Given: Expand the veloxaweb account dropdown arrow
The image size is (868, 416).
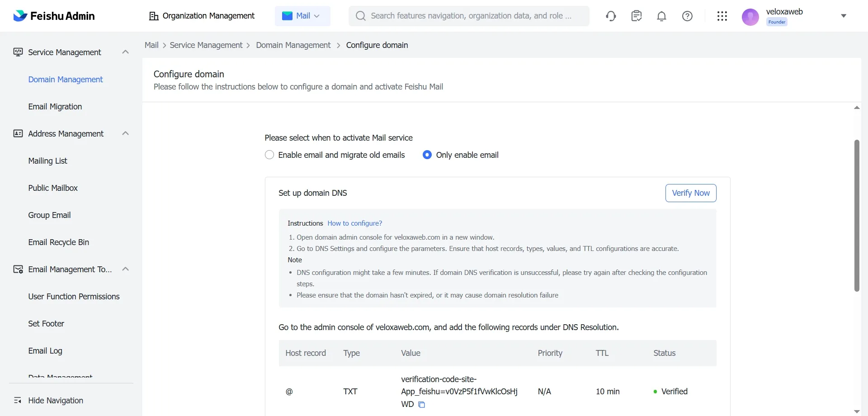Looking at the screenshot, I should click(843, 16).
